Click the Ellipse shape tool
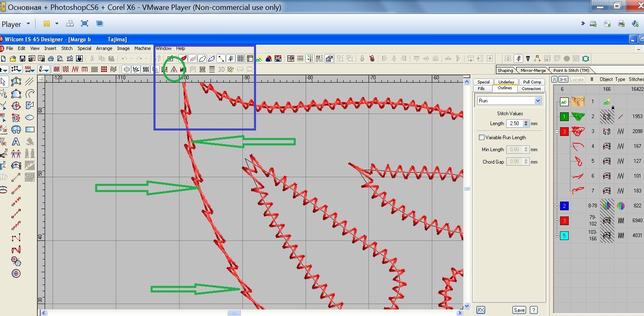Viewport: 644px width, 316px height. pos(30,118)
